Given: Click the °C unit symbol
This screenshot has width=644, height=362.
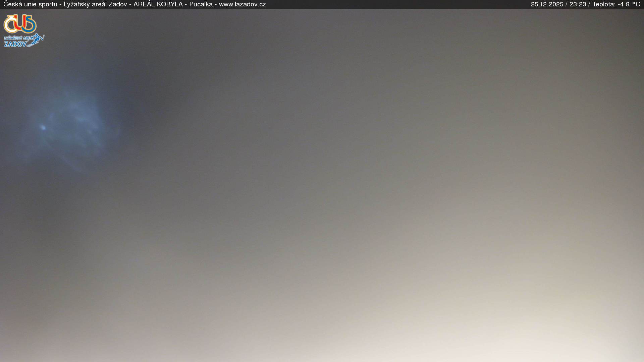Looking at the screenshot, I should coord(636,4).
